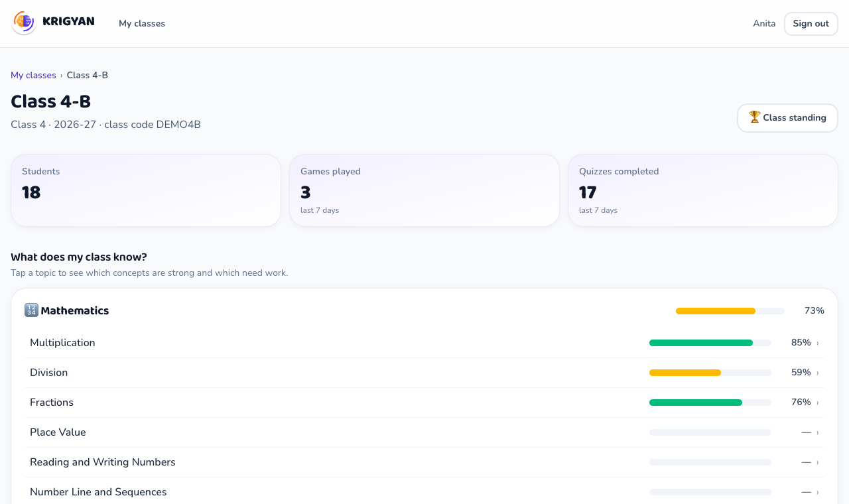Click the 73% Mathematics overall score

tap(814, 311)
